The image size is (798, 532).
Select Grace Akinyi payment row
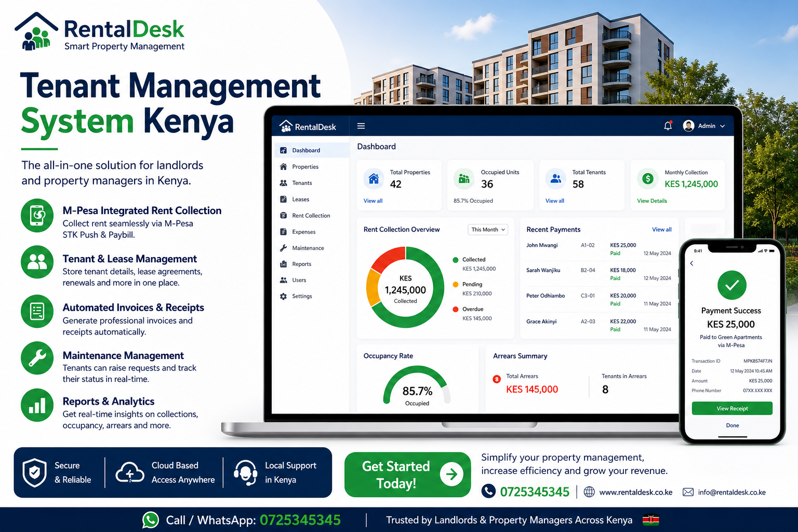point(598,325)
